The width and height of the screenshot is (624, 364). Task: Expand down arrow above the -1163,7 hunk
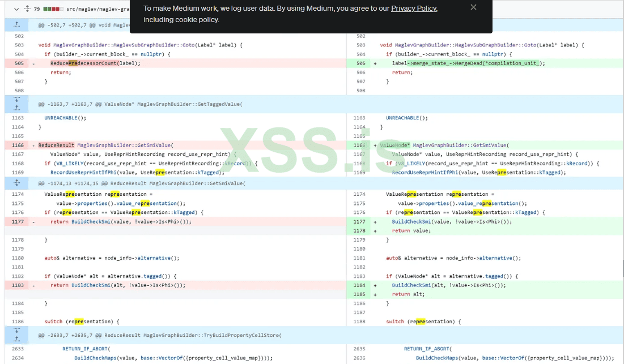17,100
